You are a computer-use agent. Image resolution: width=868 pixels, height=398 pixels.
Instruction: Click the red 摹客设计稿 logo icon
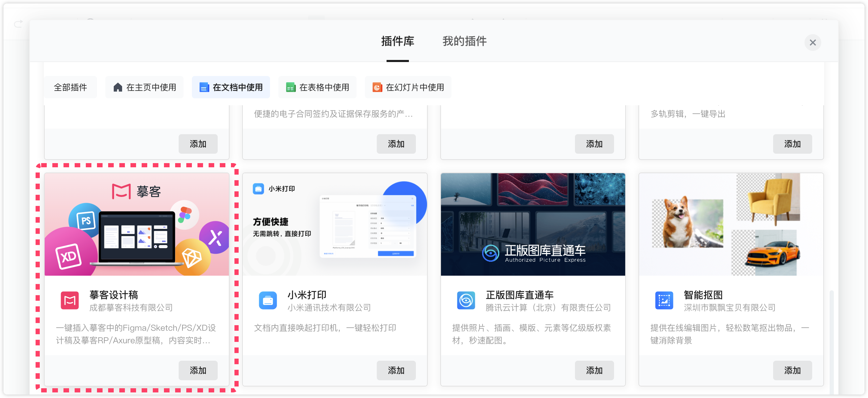pos(70,300)
